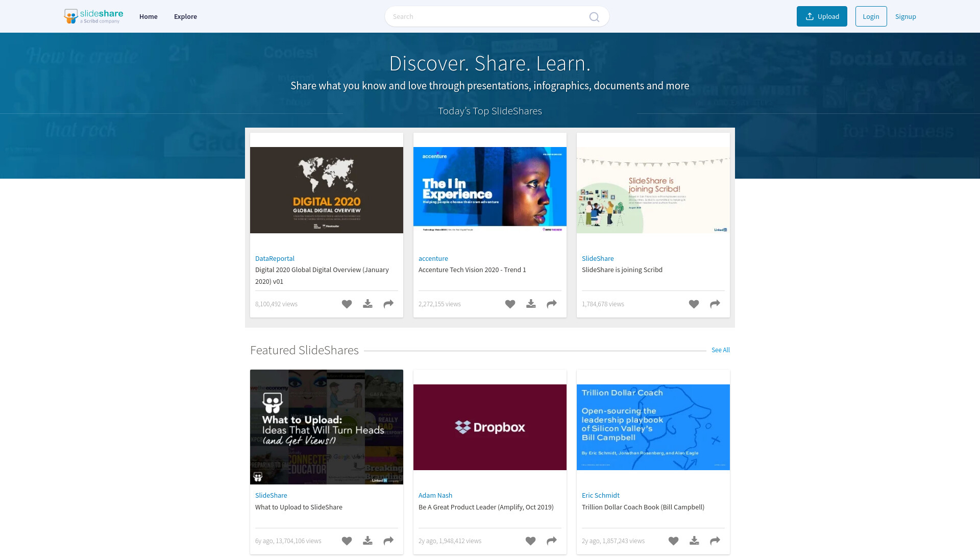Click the 2,272,155 views text
This screenshot has height=560, width=980.
439,304
